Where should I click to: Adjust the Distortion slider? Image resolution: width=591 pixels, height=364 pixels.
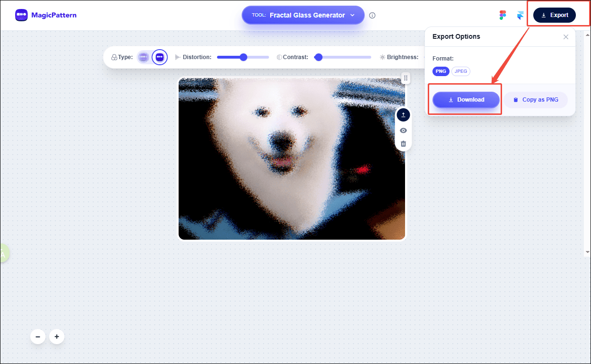[x=243, y=57]
